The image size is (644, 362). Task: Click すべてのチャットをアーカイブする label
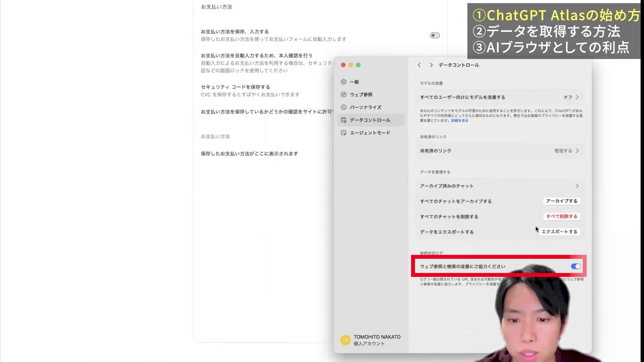click(456, 201)
